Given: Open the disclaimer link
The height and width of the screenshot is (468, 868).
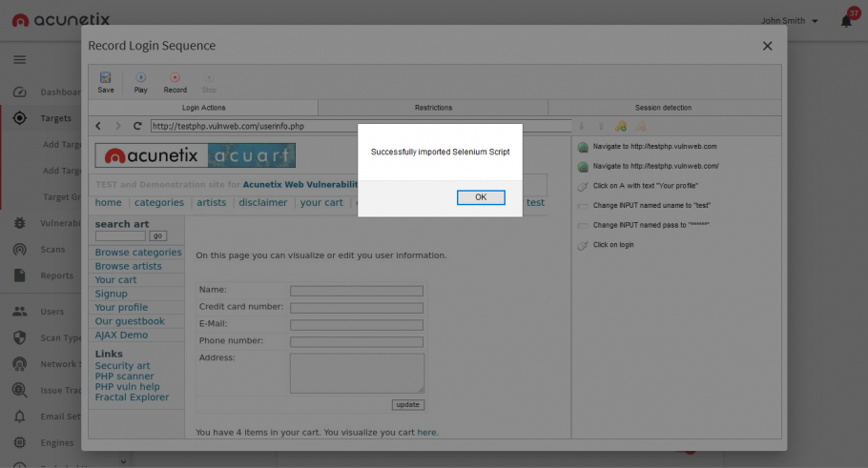Looking at the screenshot, I should 263,202.
